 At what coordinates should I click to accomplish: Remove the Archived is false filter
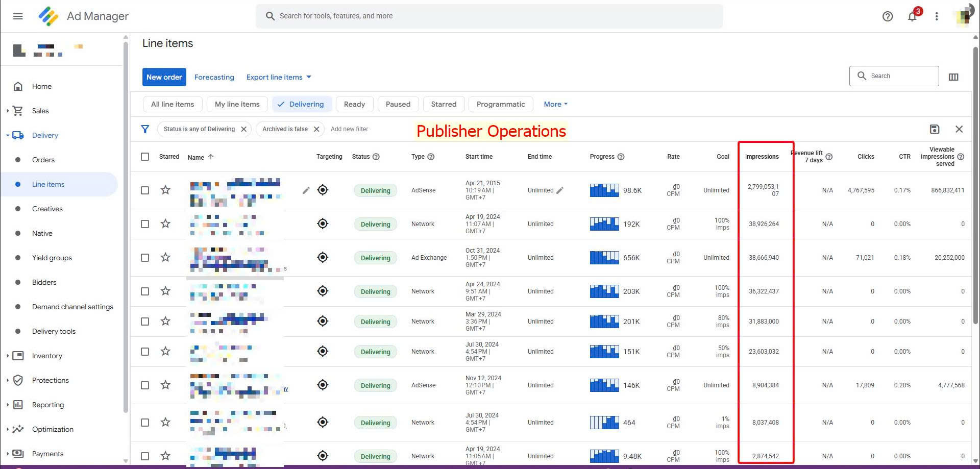[x=316, y=129]
